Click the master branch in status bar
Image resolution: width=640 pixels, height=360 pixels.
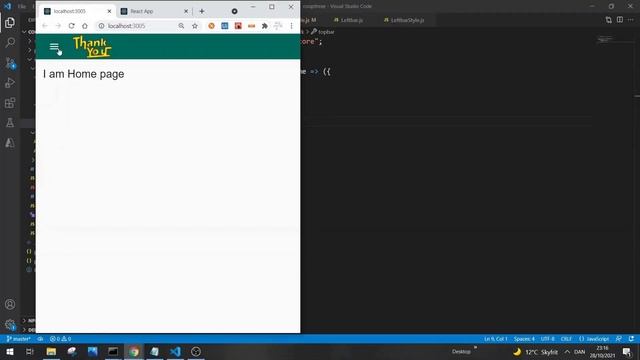point(19,339)
